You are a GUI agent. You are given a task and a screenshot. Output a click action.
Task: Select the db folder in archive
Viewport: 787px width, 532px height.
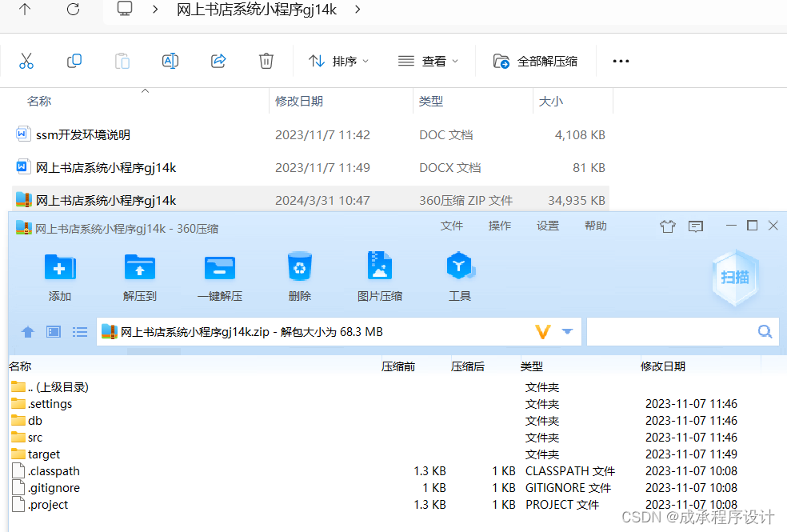pyautogui.click(x=26, y=421)
